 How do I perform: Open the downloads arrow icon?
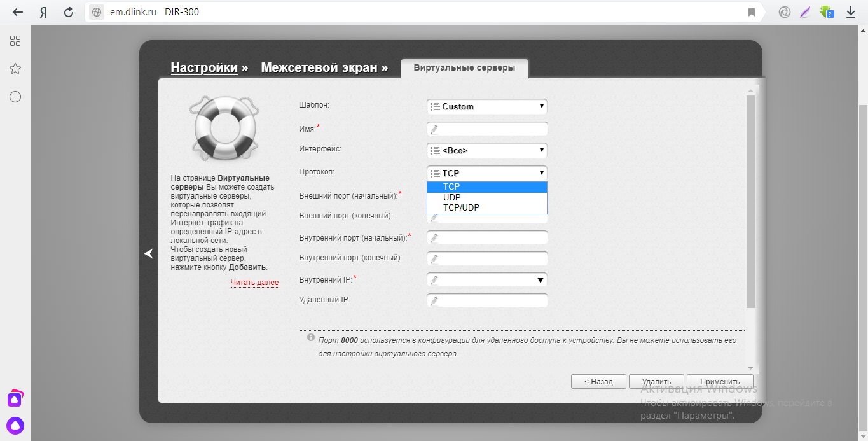click(850, 12)
